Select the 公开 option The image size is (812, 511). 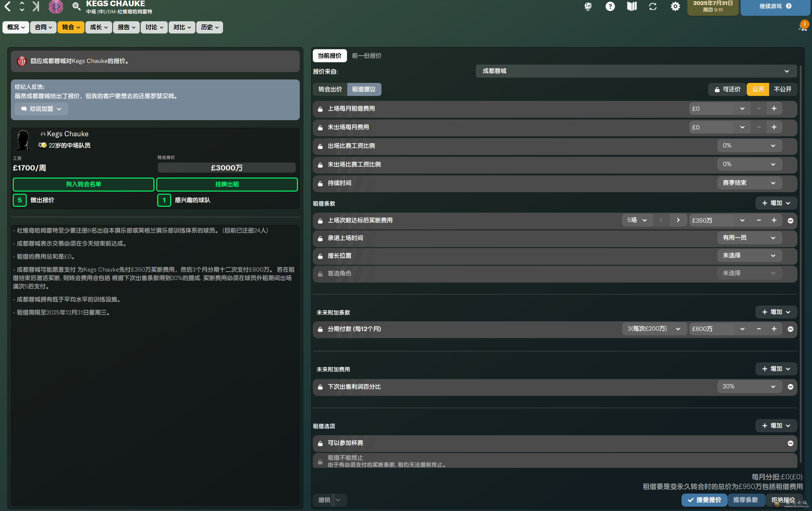(x=758, y=89)
